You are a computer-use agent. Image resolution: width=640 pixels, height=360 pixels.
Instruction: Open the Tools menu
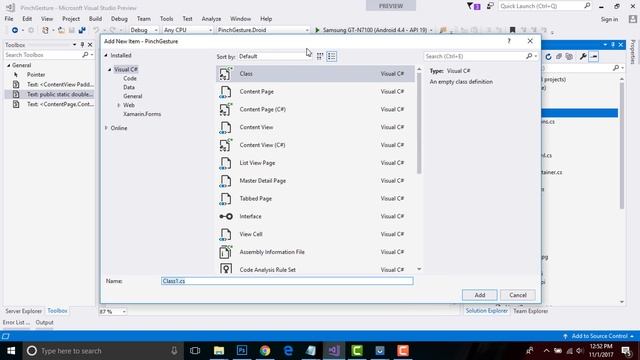(x=166, y=19)
